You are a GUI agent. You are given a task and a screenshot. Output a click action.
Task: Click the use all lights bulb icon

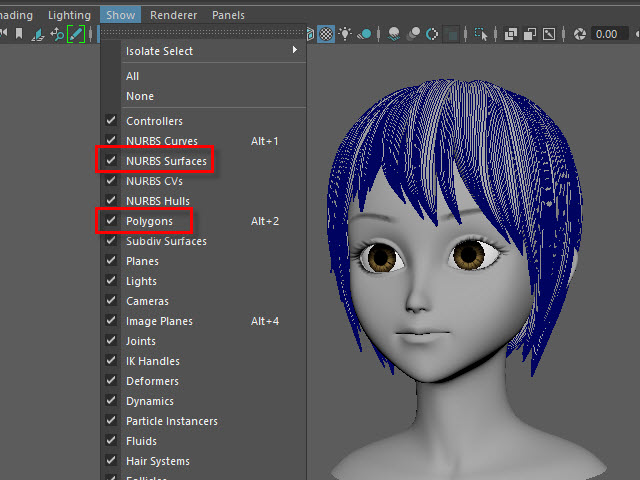click(345, 34)
